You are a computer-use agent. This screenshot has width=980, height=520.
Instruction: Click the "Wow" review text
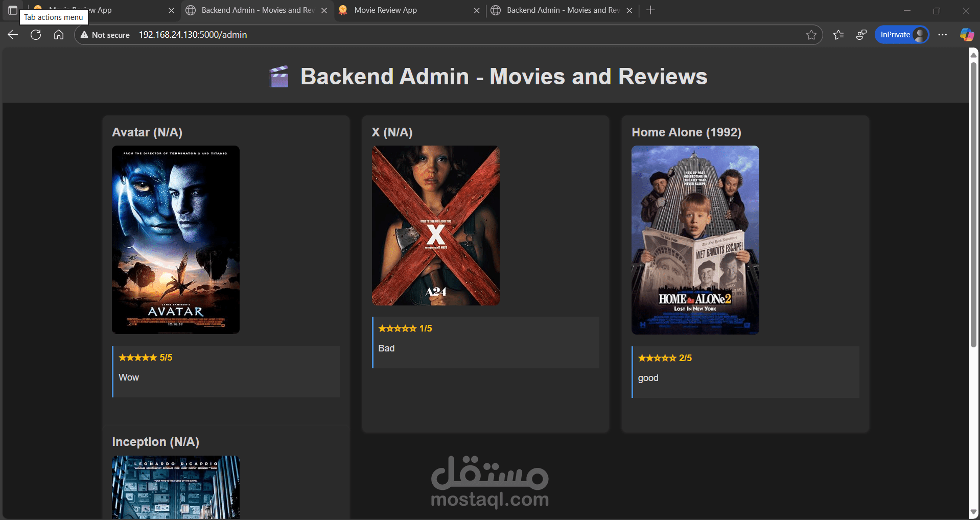129,377
